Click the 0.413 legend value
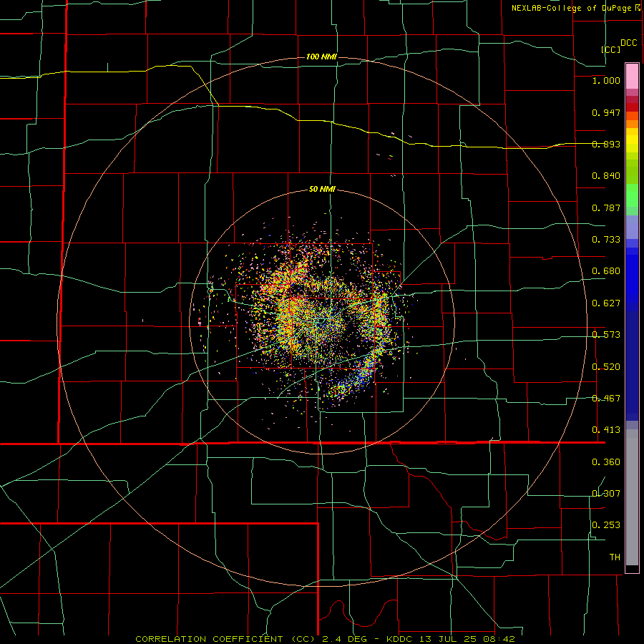The image size is (644, 644). [x=606, y=430]
